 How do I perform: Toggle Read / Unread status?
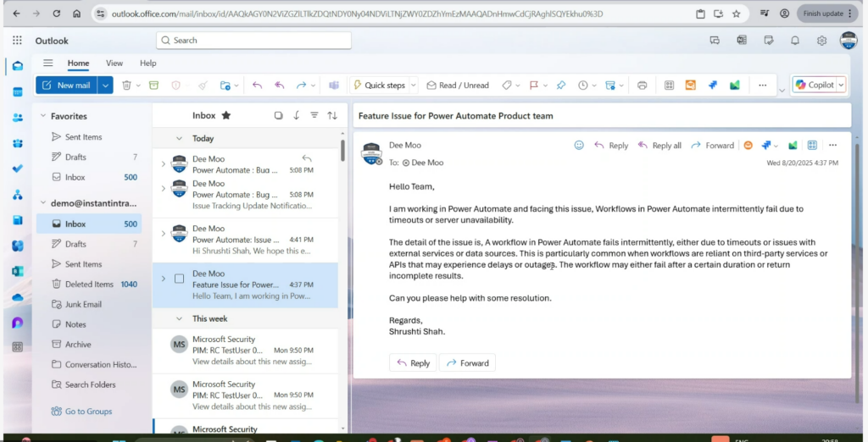(458, 86)
